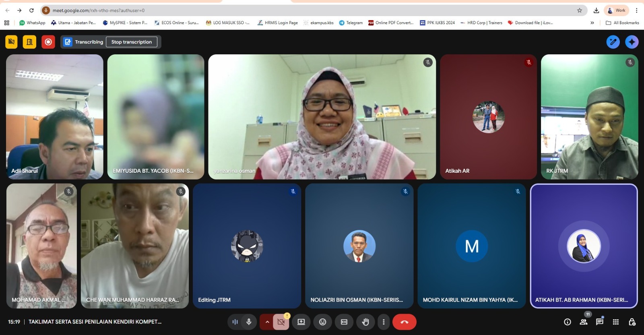Image resolution: width=644 pixels, height=335 pixels.
Task: Select EMIYUSIDA BT. YACOB's video tile
Action: point(156,117)
